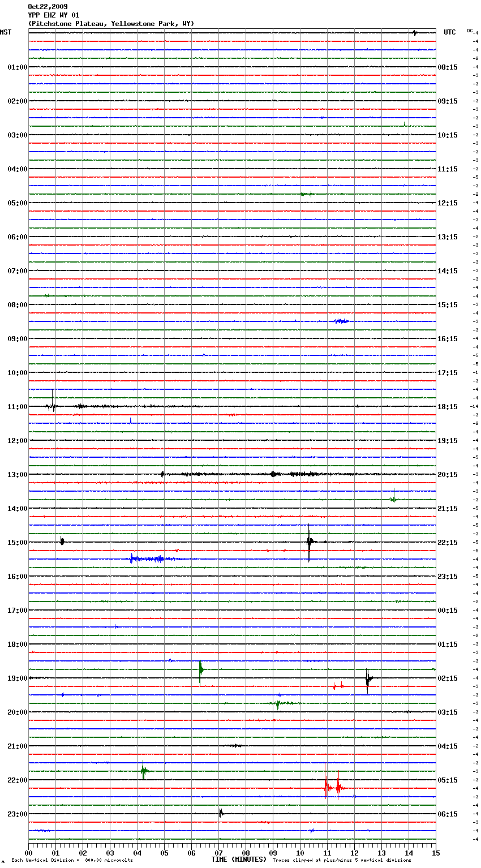
Task: Click the 08:15 UTC time label
Action: [x=448, y=67]
